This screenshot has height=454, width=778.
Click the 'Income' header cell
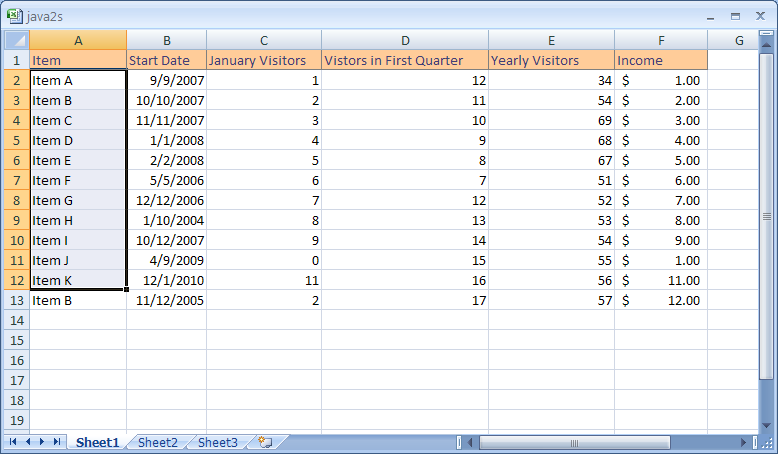[x=661, y=60]
